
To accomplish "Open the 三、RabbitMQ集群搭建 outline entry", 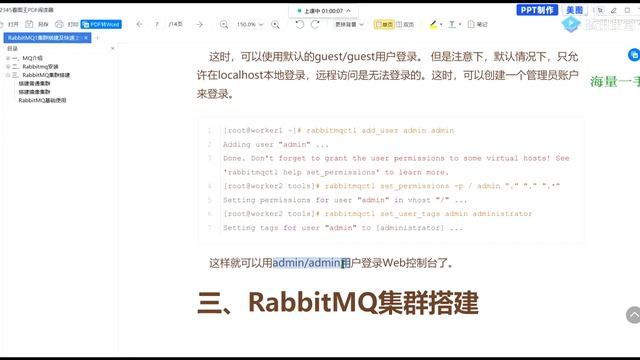I will [41, 75].
